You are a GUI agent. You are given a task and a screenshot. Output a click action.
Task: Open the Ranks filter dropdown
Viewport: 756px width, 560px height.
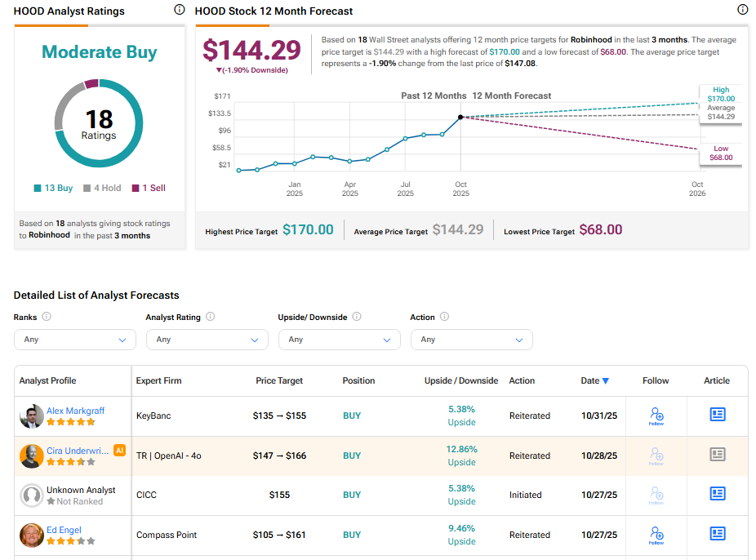[75, 340]
